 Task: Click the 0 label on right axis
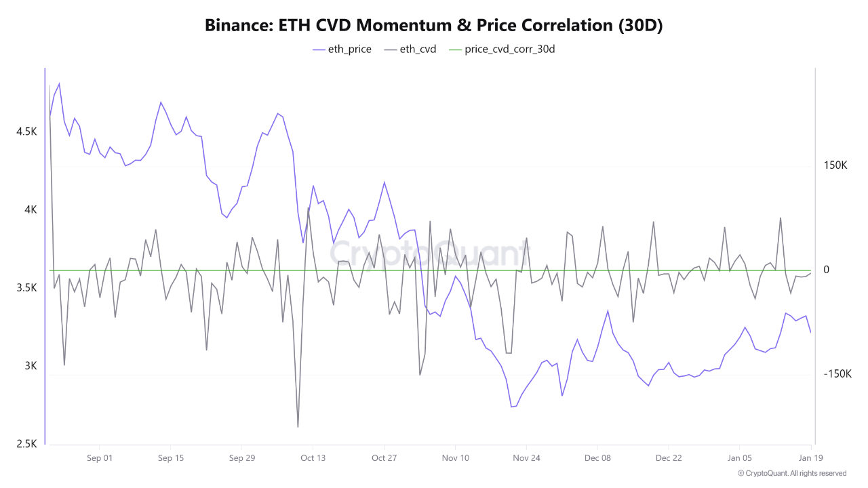tap(826, 270)
